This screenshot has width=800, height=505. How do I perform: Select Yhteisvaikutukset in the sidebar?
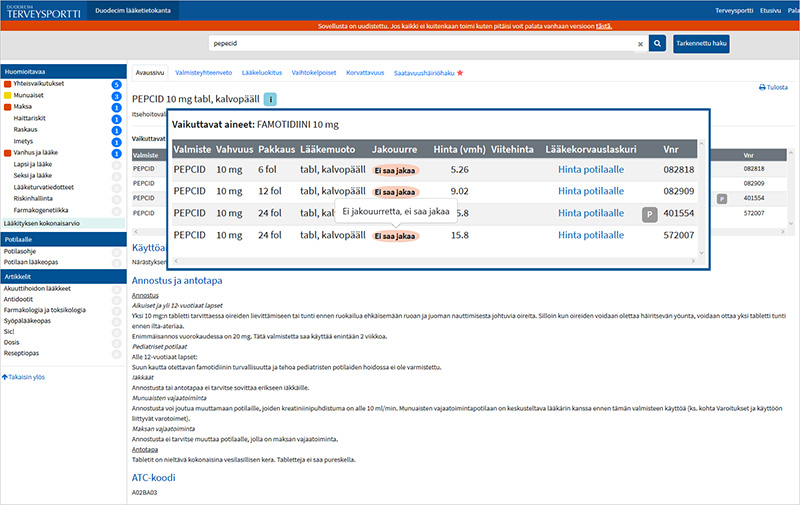point(39,84)
